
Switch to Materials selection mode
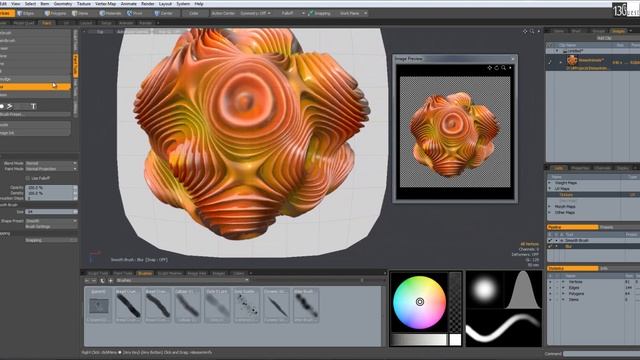click(110, 13)
